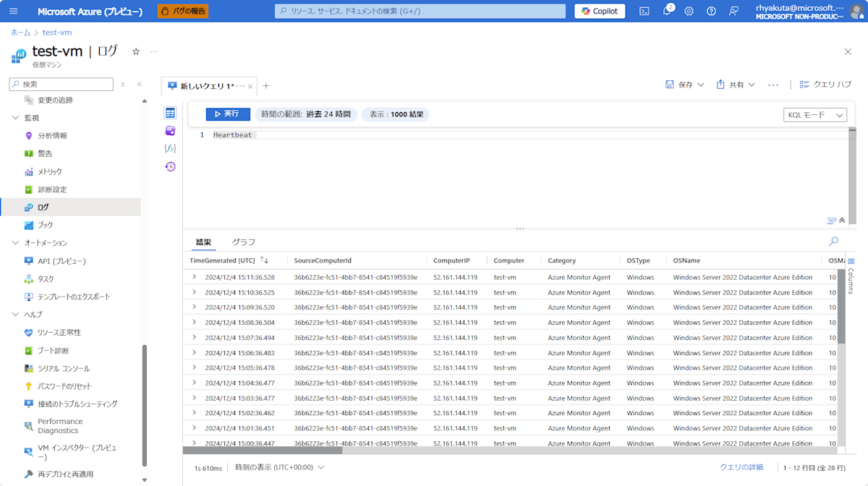This screenshot has width=868, height=486.
Task: Open クエリ ハブ
Action: (826, 85)
